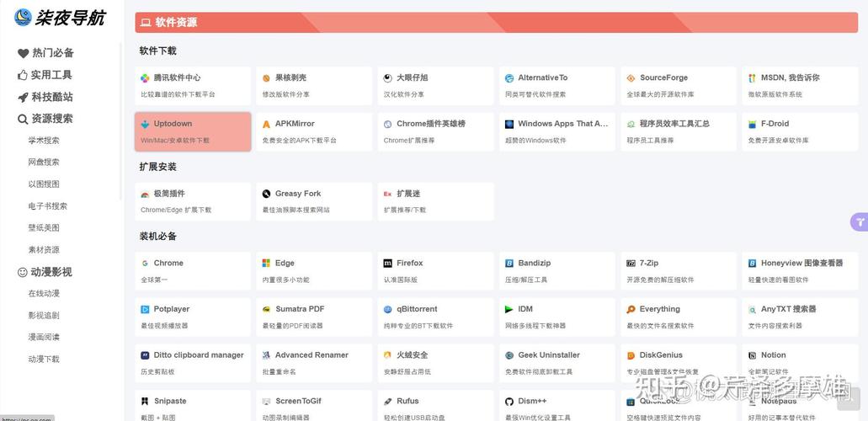Open the Everything file search card
The width and height of the screenshot is (868, 421).
[x=679, y=317]
